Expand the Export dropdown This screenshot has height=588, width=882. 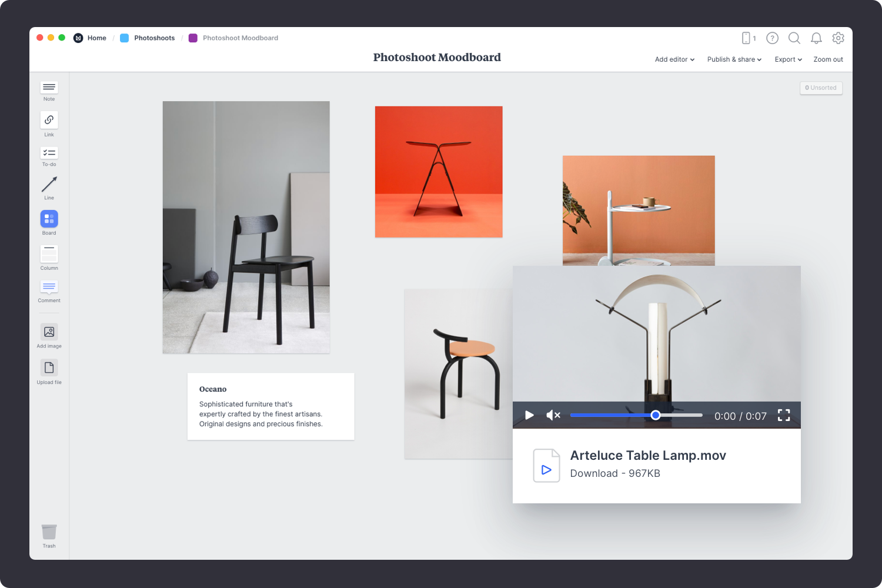(788, 59)
